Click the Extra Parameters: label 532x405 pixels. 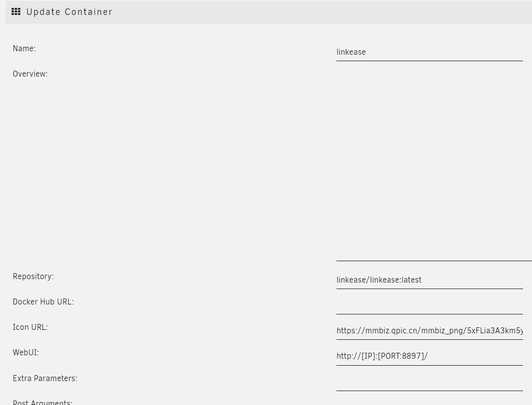click(45, 379)
